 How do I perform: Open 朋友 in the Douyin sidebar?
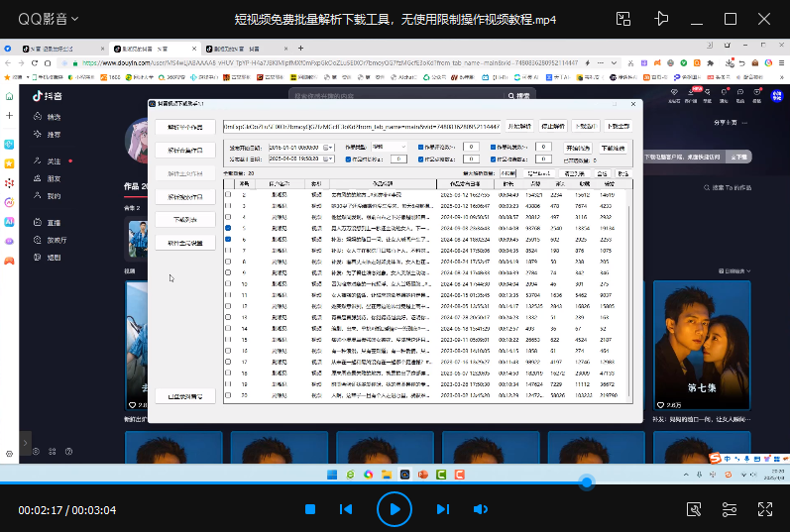(47, 178)
